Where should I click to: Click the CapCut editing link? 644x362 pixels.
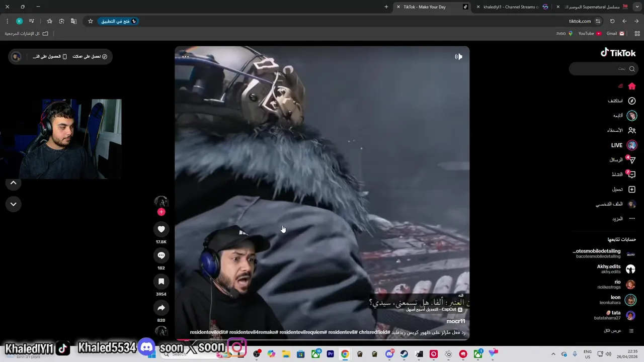coord(435,310)
